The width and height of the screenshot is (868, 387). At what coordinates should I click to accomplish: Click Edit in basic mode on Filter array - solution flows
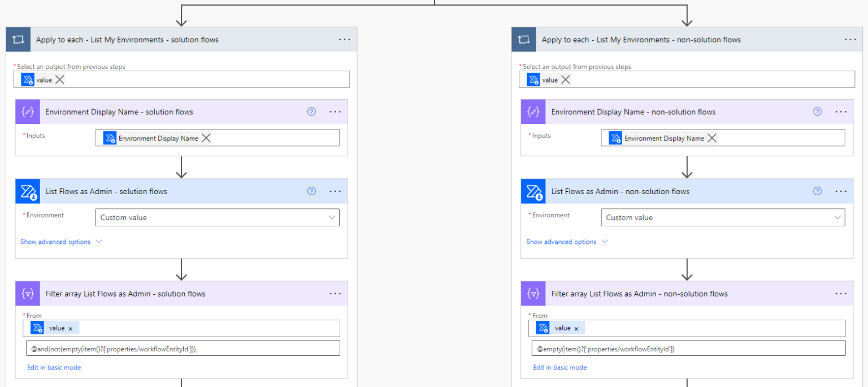coord(54,367)
